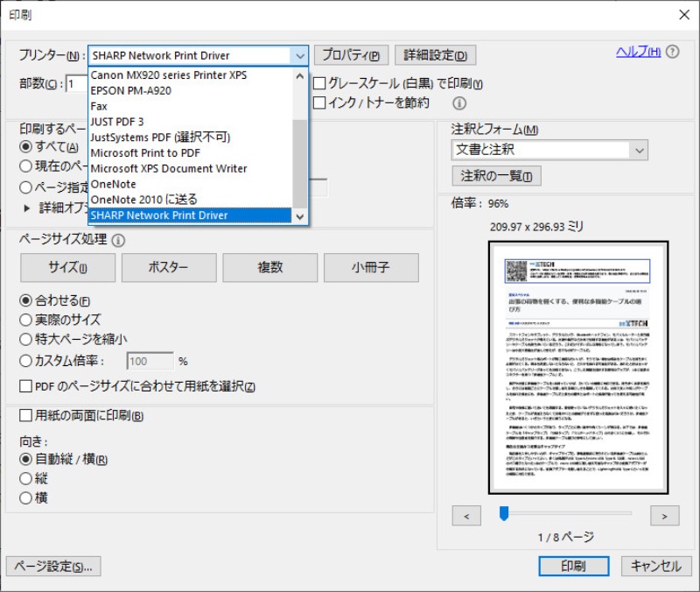Go to next preview page arrow
The width and height of the screenshot is (700, 592).
pyautogui.click(x=665, y=516)
